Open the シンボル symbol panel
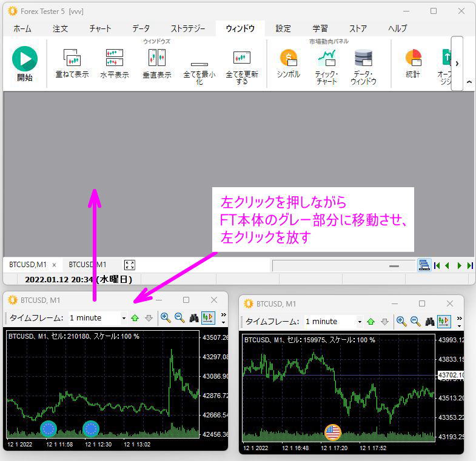 click(x=289, y=58)
